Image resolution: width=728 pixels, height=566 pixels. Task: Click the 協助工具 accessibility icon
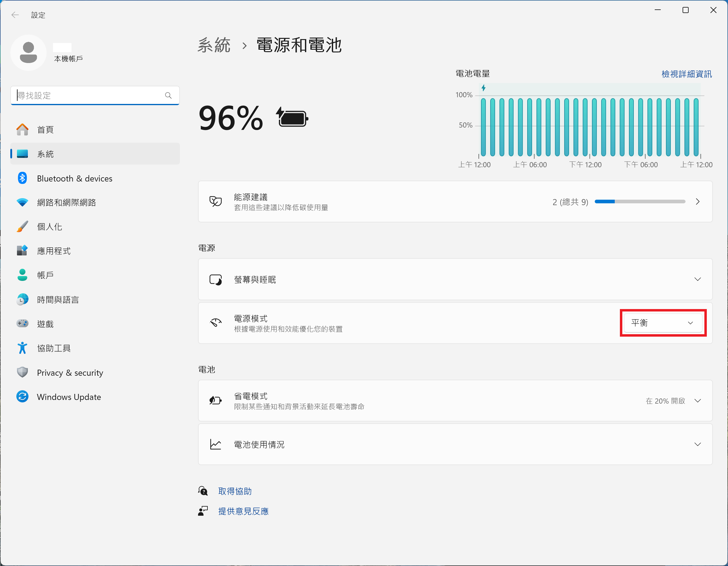(22, 348)
